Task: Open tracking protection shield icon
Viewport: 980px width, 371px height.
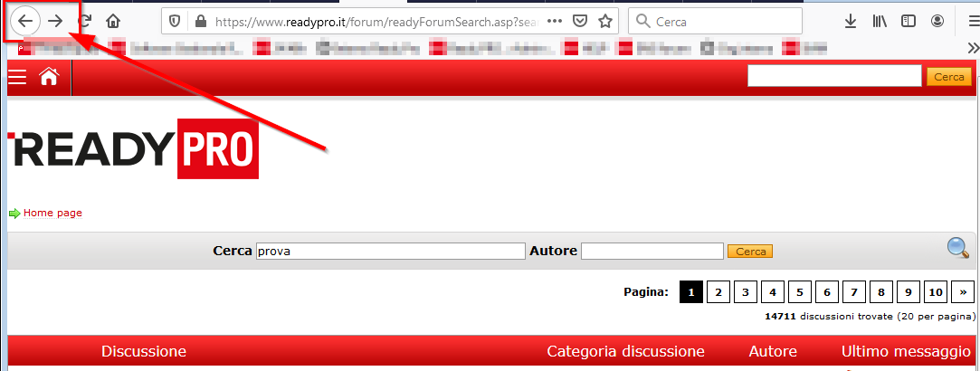Action: click(176, 21)
